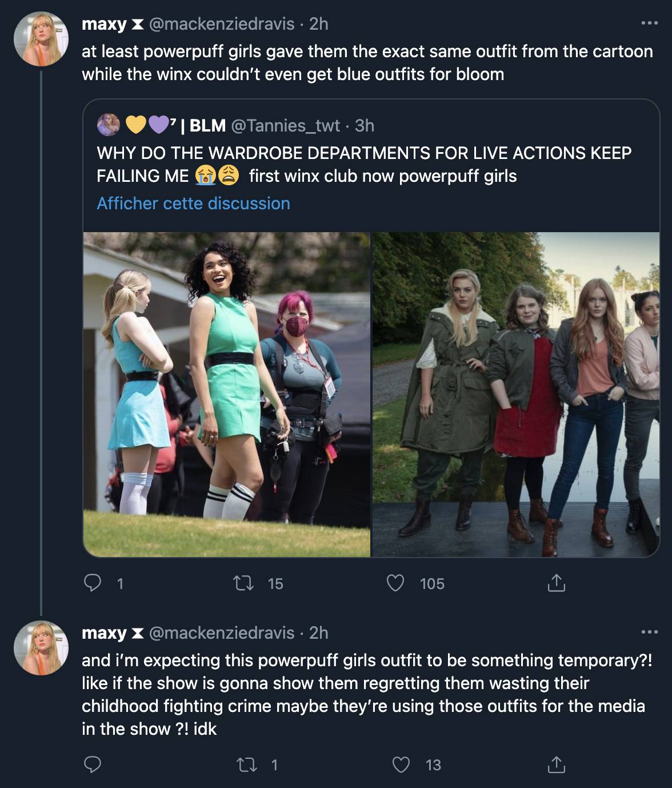Open the Powerpuff Girls set photo
672x788 pixels.
pos(227,395)
